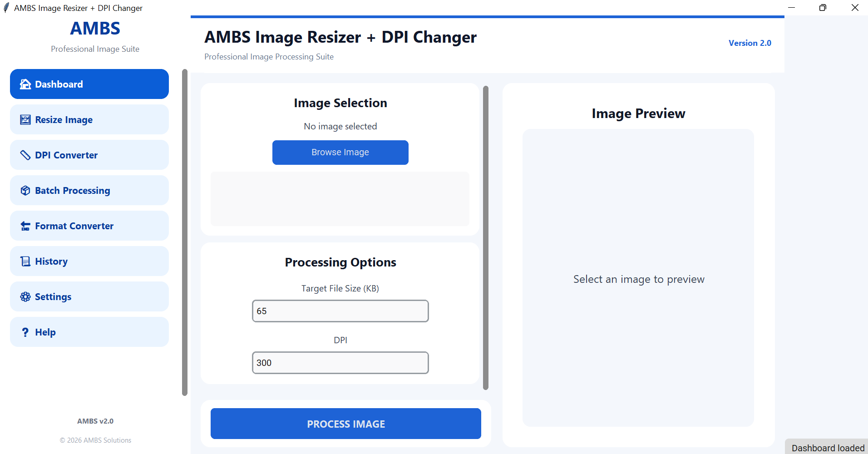Click the History scroll icon
This screenshot has width=868, height=454.
[x=25, y=261]
